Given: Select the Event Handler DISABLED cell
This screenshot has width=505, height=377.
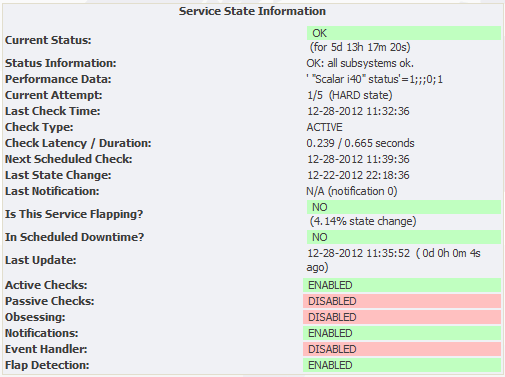Looking at the screenshot, I should (402, 349).
